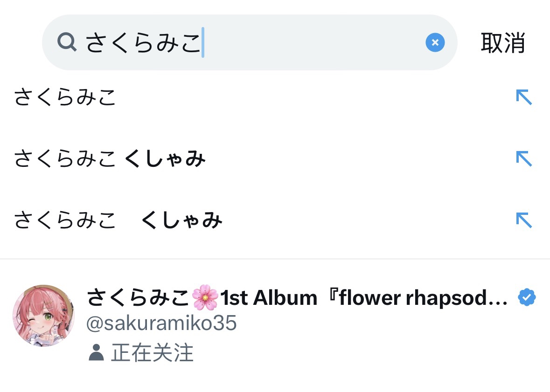This screenshot has height=392, width=550.
Task: Open the @sakuramiko35 handle
Action: pos(162,323)
